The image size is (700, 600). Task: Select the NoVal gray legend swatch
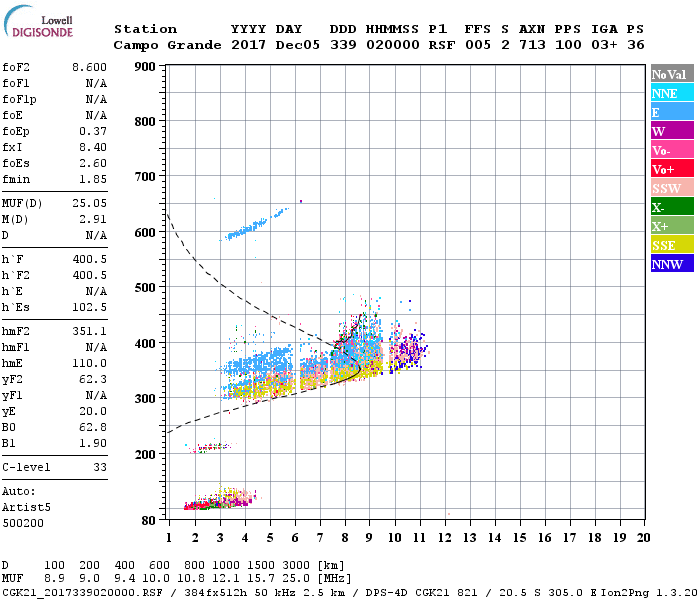pos(672,74)
